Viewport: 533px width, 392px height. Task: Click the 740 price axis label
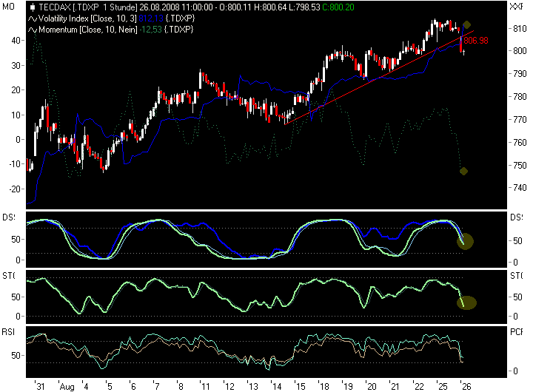[520, 188]
